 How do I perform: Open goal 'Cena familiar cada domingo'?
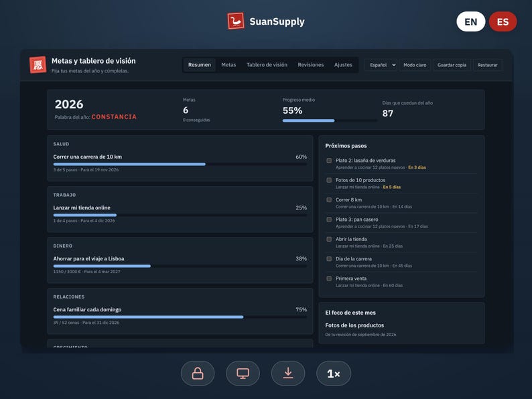click(87, 309)
